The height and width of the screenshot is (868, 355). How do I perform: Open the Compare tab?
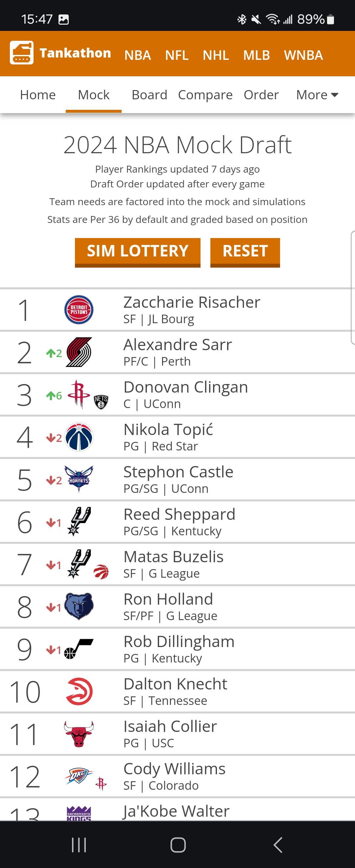205,95
